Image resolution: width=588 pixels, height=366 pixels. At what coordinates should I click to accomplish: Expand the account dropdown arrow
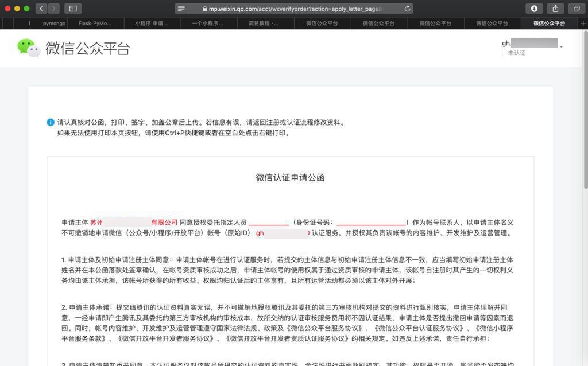point(562,47)
